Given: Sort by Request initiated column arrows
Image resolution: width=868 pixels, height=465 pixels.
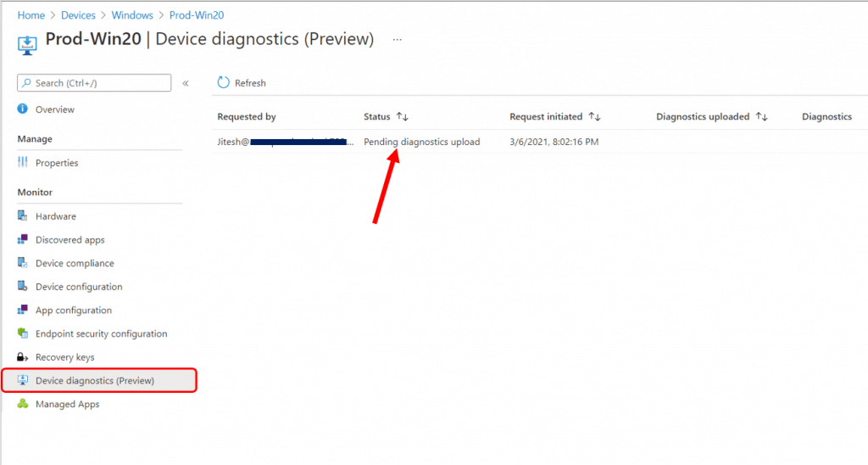Looking at the screenshot, I should point(594,116).
